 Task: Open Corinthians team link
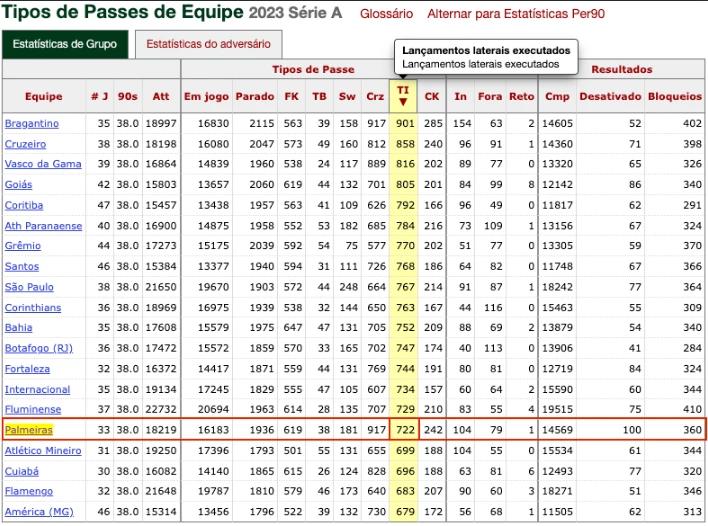coord(33,308)
